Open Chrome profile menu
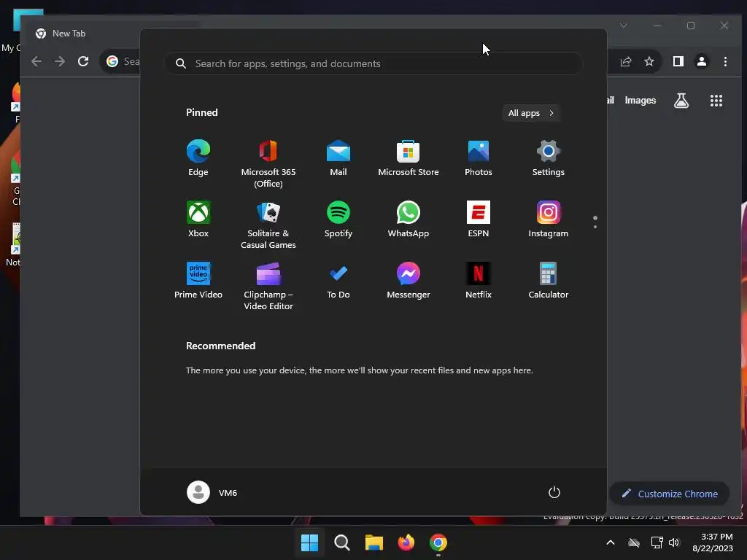747x560 pixels. coord(702,61)
